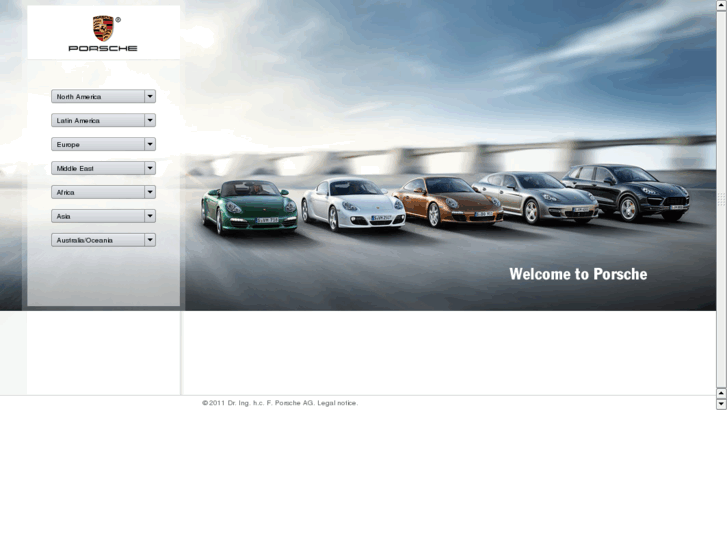Open the Europe region dropdown
Screen dimensions: 727x545
(x=103, y=144)
